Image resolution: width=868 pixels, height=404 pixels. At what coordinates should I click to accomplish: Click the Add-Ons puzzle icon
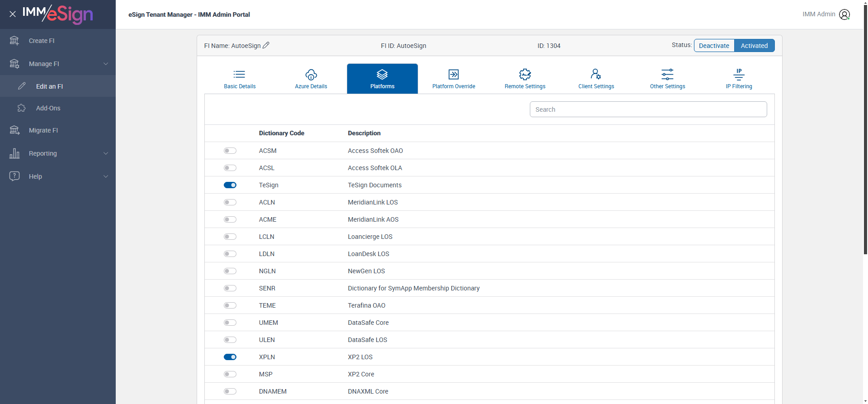22,108
